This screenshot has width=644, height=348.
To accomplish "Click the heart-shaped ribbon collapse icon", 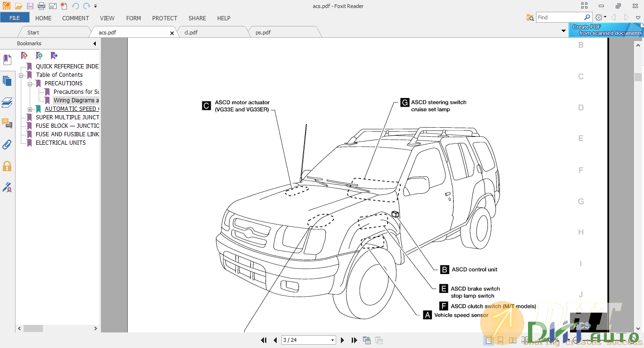I will point(638,17).
